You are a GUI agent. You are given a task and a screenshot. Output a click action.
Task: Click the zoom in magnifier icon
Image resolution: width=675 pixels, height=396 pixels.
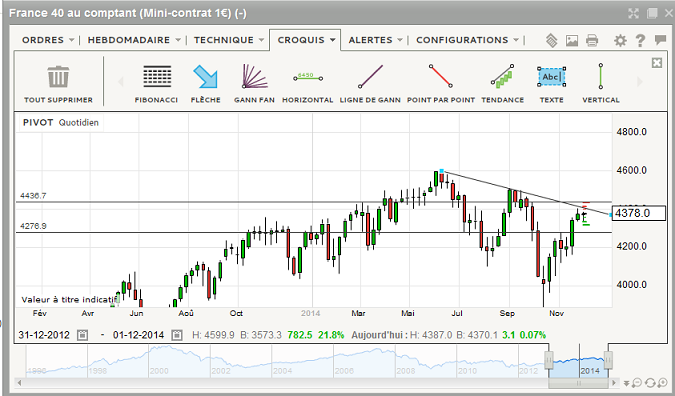point(663,382)
